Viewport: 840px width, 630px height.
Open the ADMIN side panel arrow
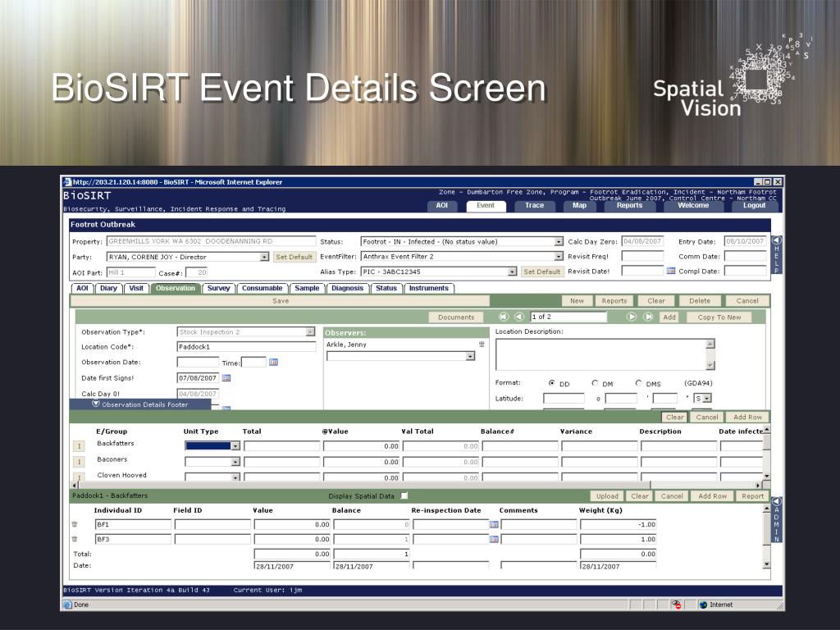(x=776, y=502)
